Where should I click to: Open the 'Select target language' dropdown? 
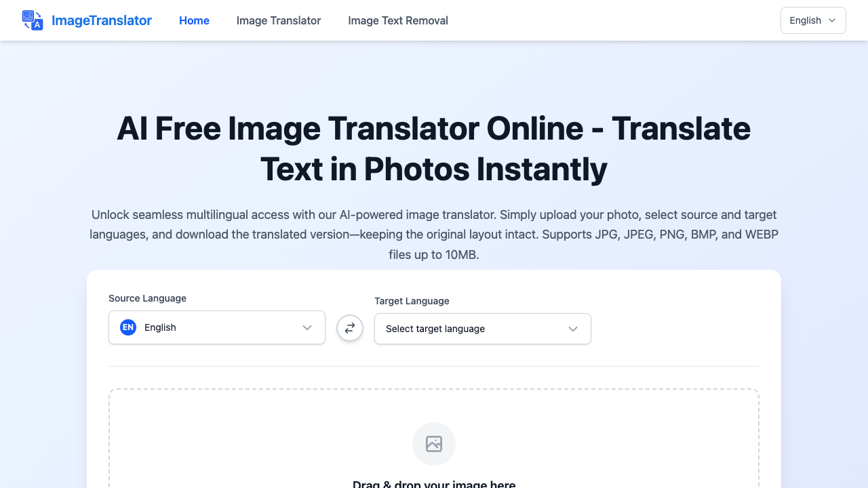(482, 329)
